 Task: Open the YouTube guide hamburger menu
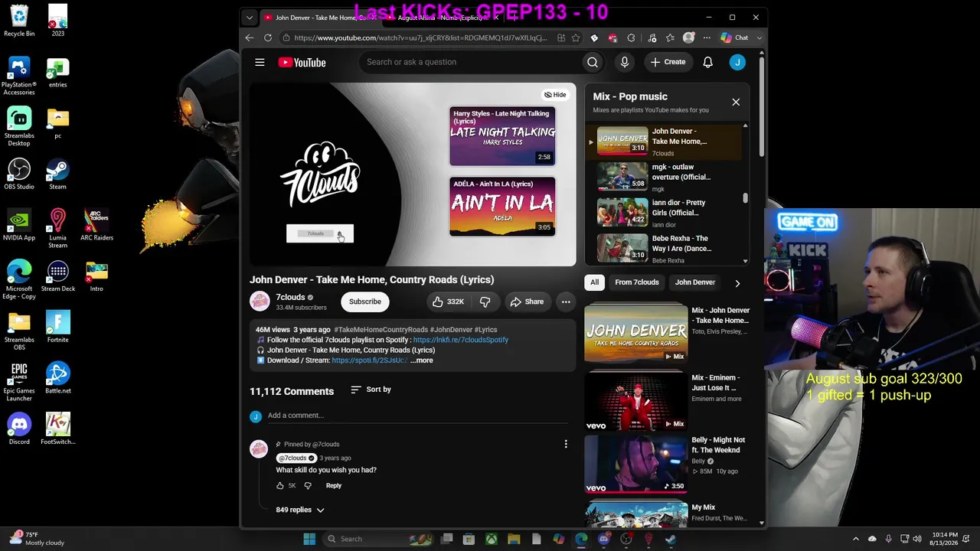coord(260,62)
